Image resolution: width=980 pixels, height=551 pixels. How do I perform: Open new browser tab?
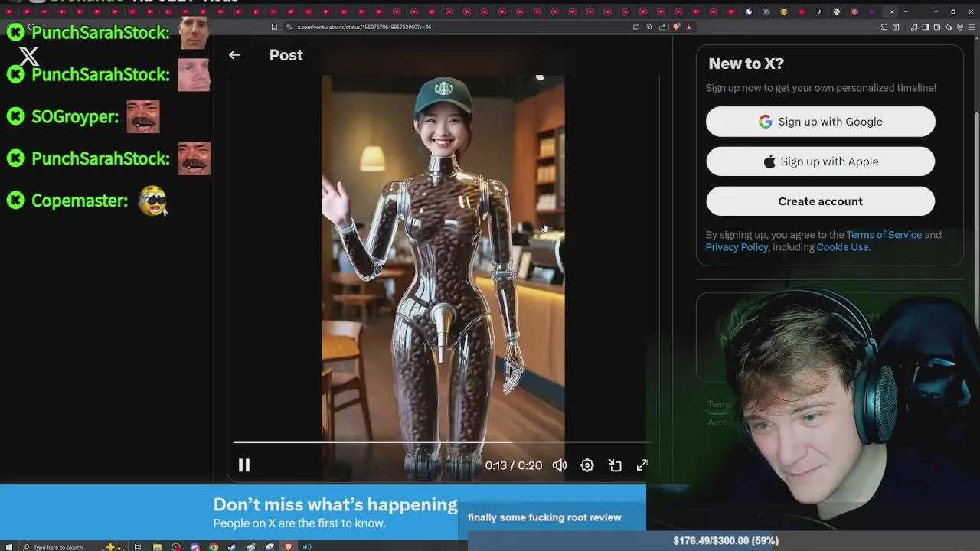coord(906,11)
